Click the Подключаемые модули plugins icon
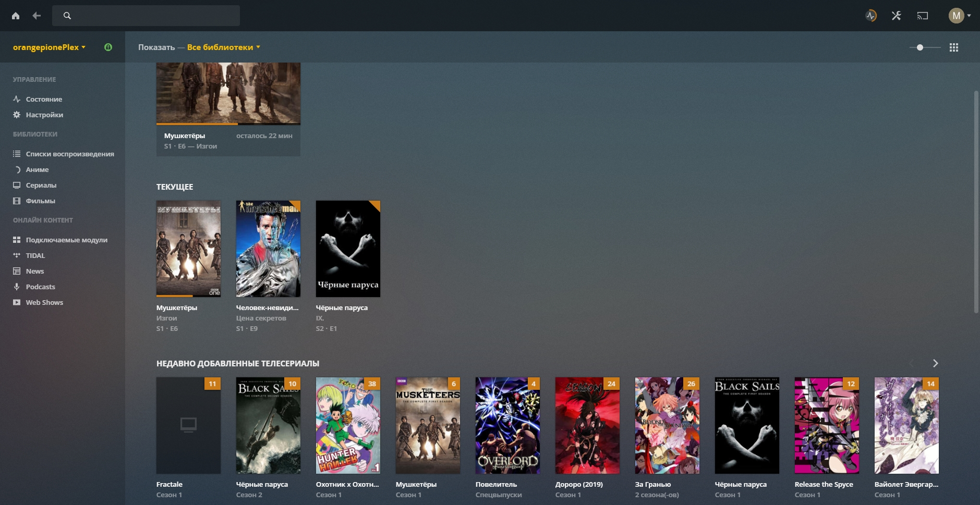 point(17,240)
